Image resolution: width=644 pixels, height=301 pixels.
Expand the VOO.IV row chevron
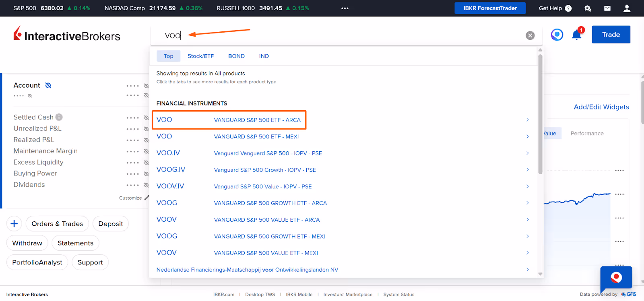[x=527, y=153]
